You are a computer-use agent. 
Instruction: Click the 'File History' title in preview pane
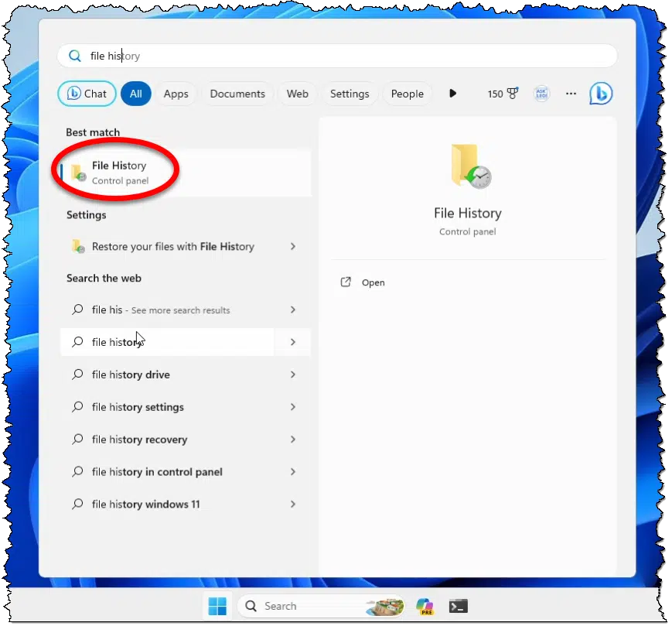tap(468, 213)
